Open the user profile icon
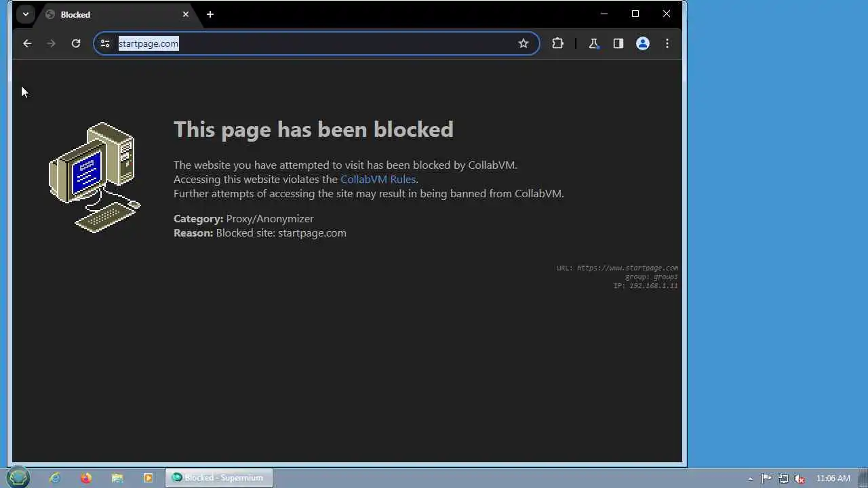Viewport: 868px width, 488px height. [x=643, y=43]
